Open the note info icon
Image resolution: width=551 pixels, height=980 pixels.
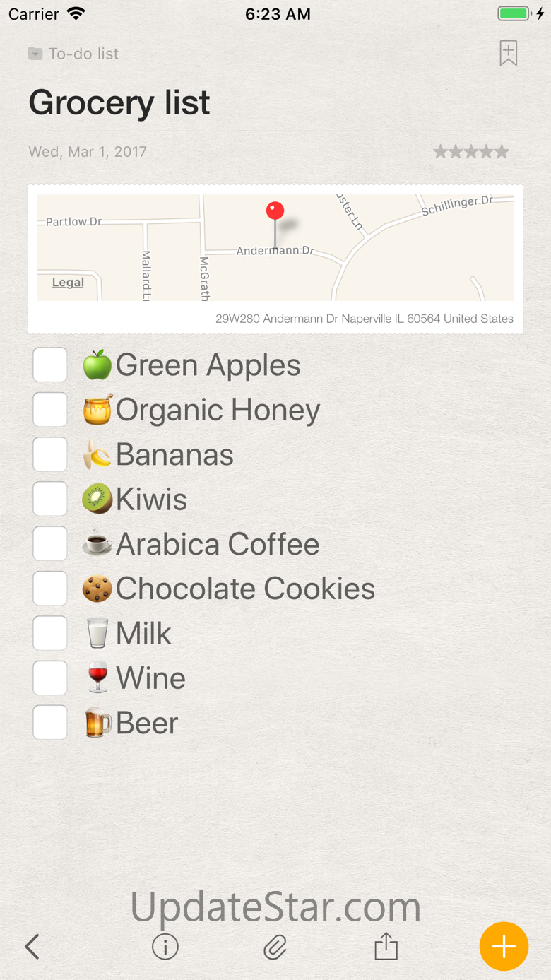coord(165,947)
